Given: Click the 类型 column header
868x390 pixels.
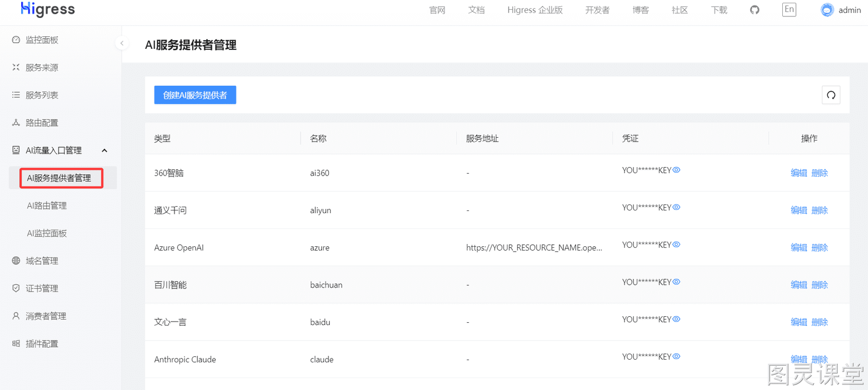Looking at the screenshot, I should (162, 139).
